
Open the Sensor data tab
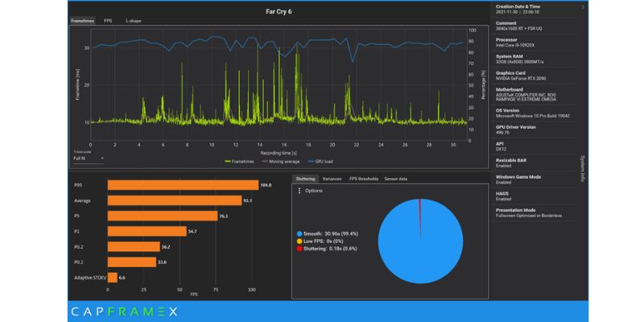tap(395, 179)
